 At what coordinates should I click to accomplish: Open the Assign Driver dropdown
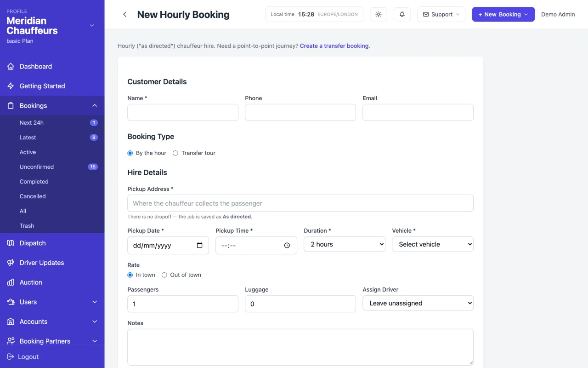tap(418, 303)
